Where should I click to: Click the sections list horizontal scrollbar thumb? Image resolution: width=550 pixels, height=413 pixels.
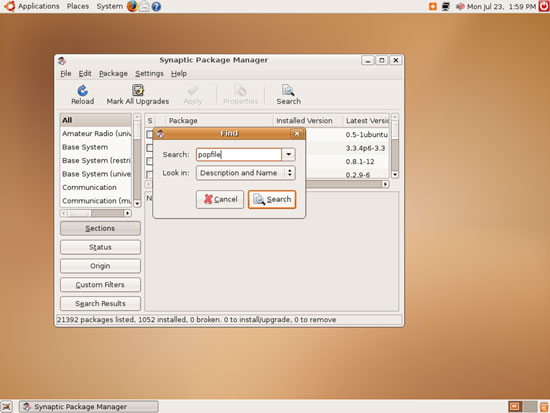pyautogui.click(x=80, y=213)
